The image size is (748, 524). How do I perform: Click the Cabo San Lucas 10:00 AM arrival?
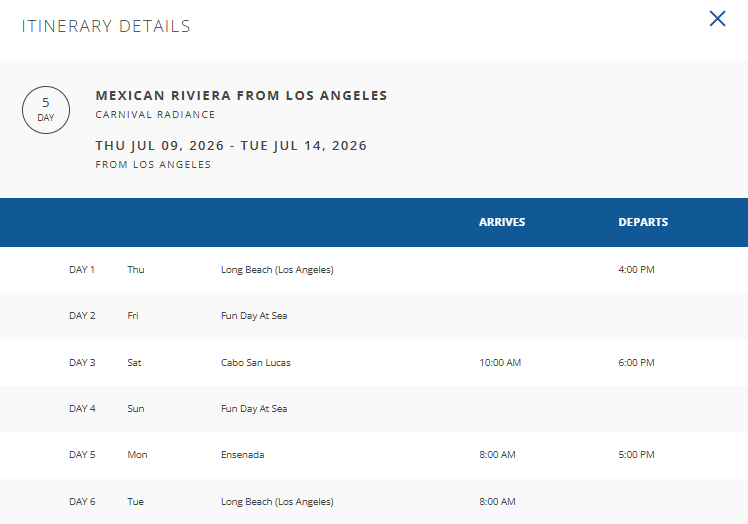pos(500,363)
